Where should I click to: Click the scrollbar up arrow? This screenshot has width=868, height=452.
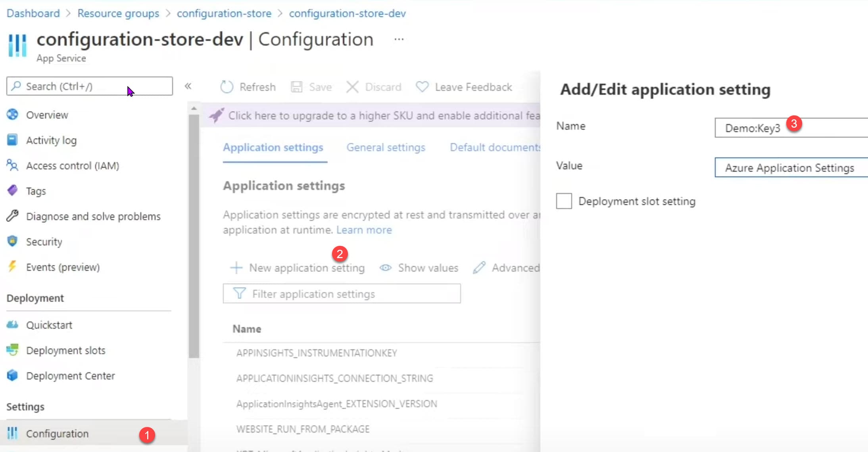pyautogui.click(x=194, y=108)
